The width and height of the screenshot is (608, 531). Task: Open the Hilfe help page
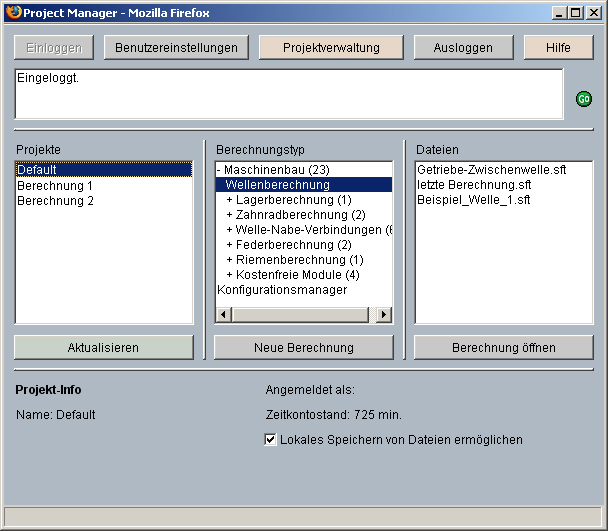point(558,47)
